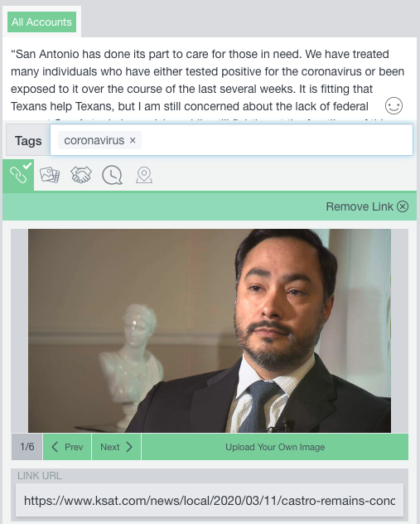Screen dimensions: 420x524
Task: Go to Prev link image
Action: tap(67, 447)
